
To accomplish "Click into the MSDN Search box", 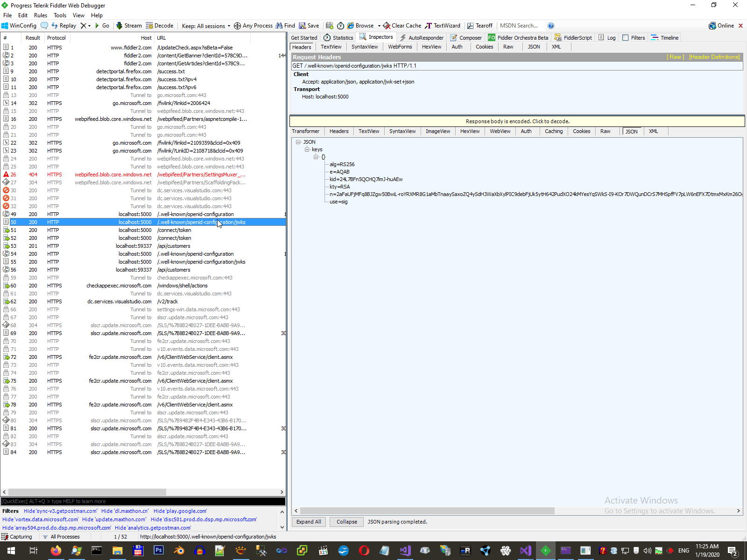I will point(521,26).
